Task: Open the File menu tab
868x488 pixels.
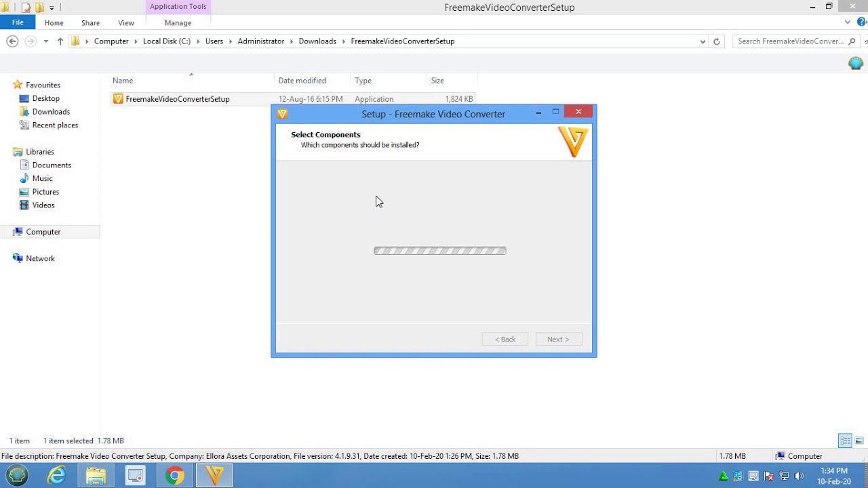Action: [18, 22]
